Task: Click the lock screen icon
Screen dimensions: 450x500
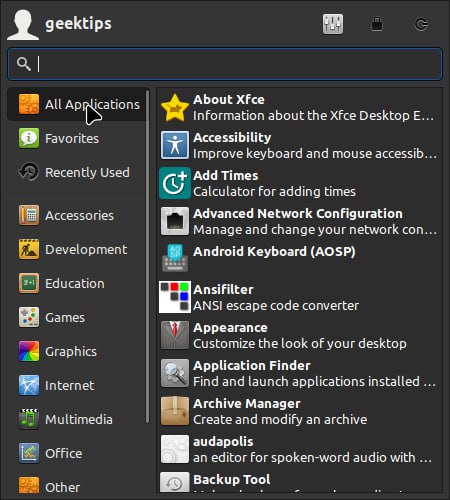Action: (377, 24)
